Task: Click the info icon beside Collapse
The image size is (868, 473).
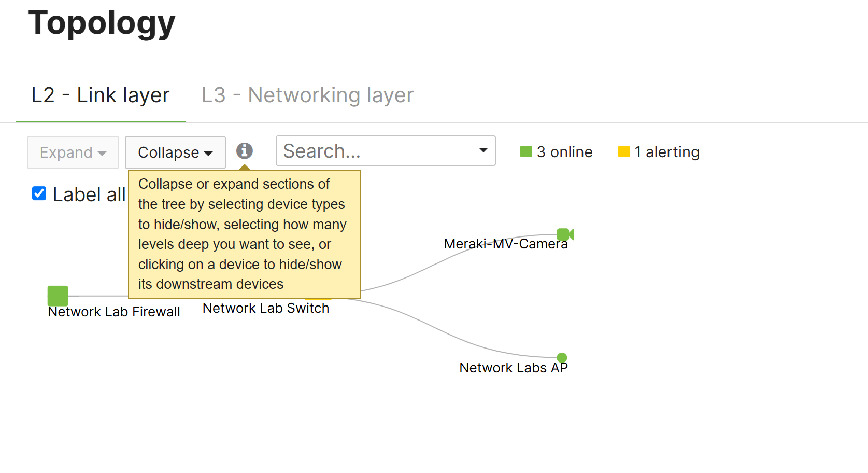Action: (245, 151)
